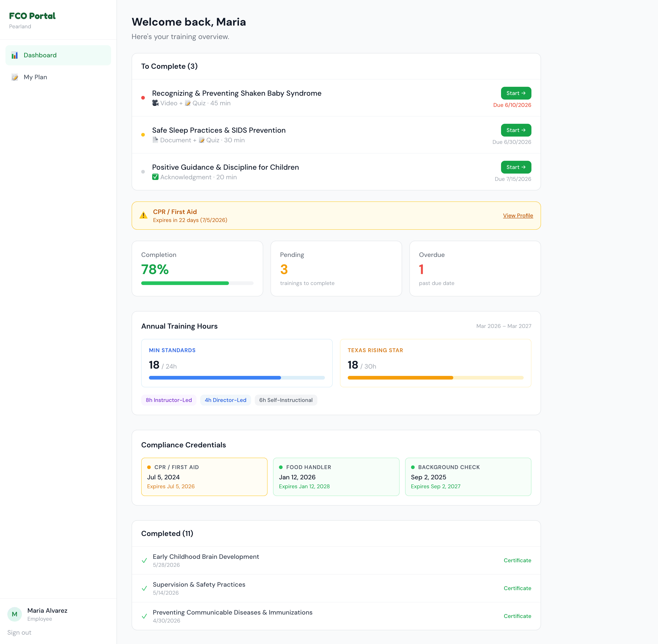Open the My Plan sidebar item
The height and width of the screenshot is (644, 658).
(58, 77)
